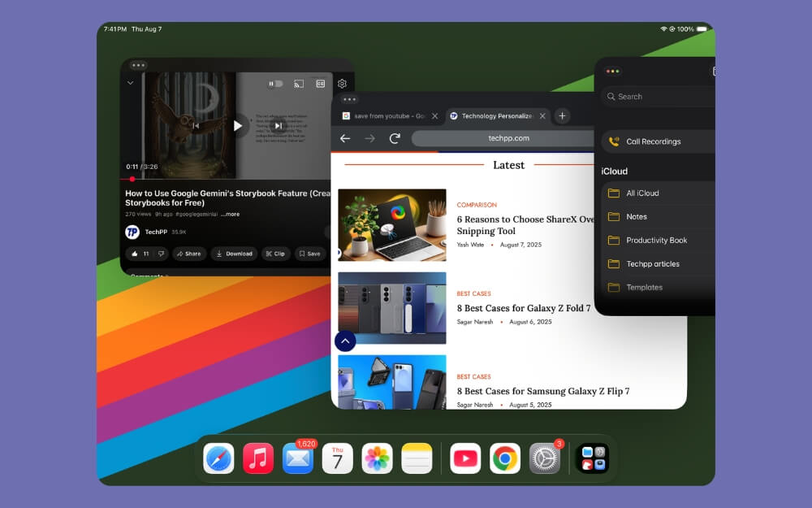The height and width of the screenshot is (508, 812).
Task: Download the YouTube video
Action: 234,254
